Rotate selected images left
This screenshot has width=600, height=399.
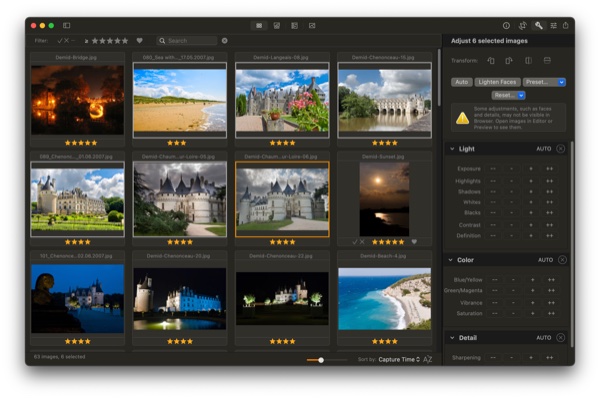491,60
